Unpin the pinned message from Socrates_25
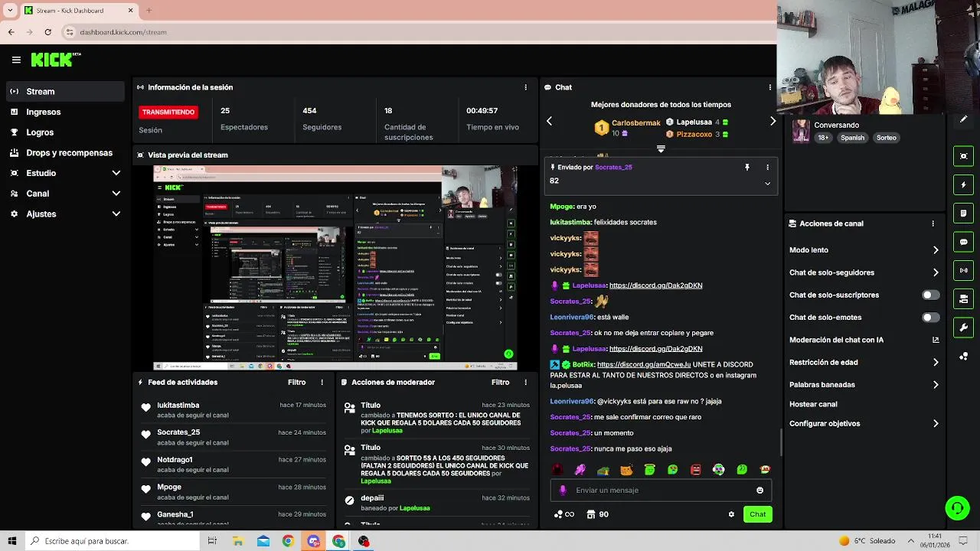The width and height of the screenshot is (980, 551). click(x=747, y=167)
